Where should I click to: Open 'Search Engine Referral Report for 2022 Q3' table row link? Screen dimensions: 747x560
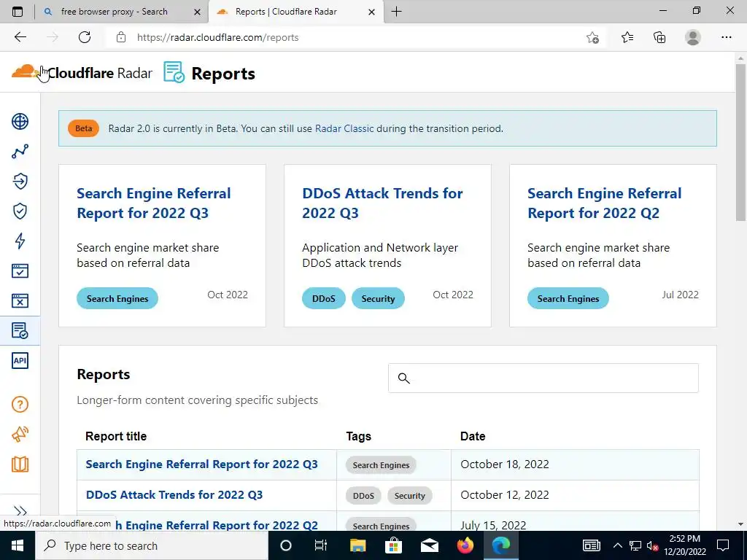coord(201,464)
